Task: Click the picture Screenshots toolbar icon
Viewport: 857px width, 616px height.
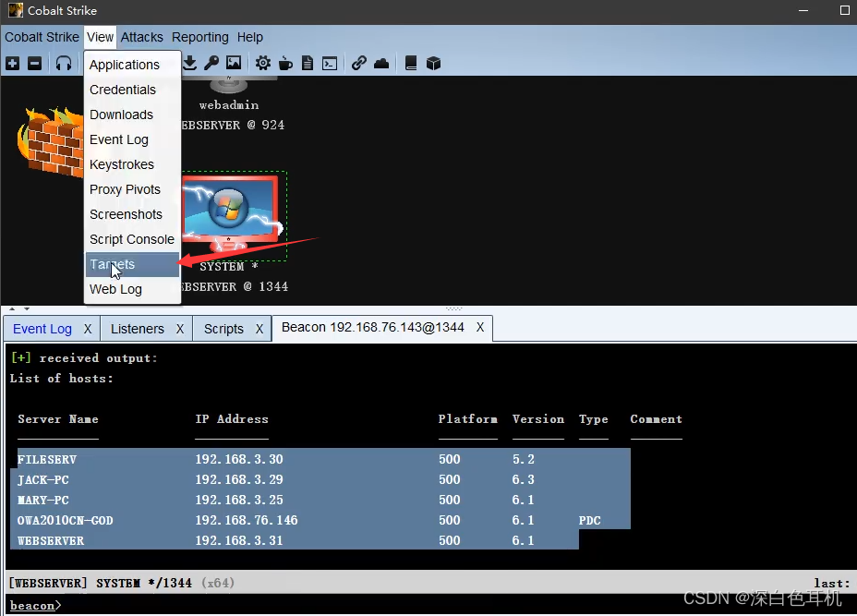Action: click(x=234, y=63)
